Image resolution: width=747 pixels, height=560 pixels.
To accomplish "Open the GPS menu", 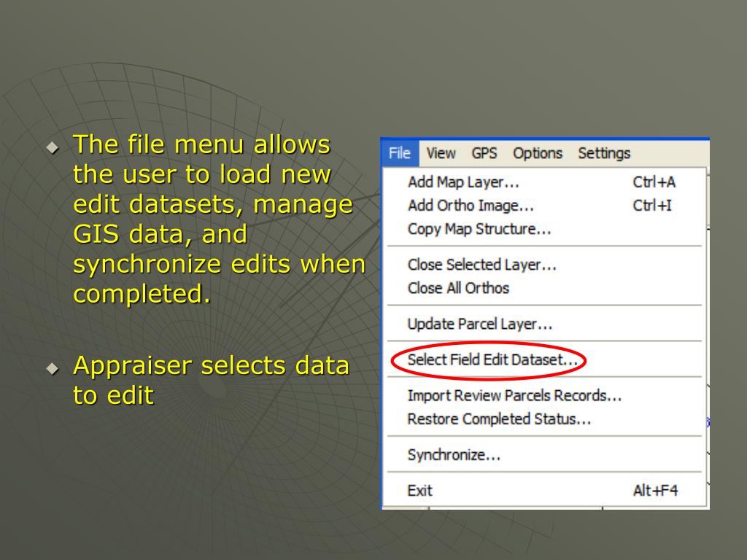I will coord(484,153).
